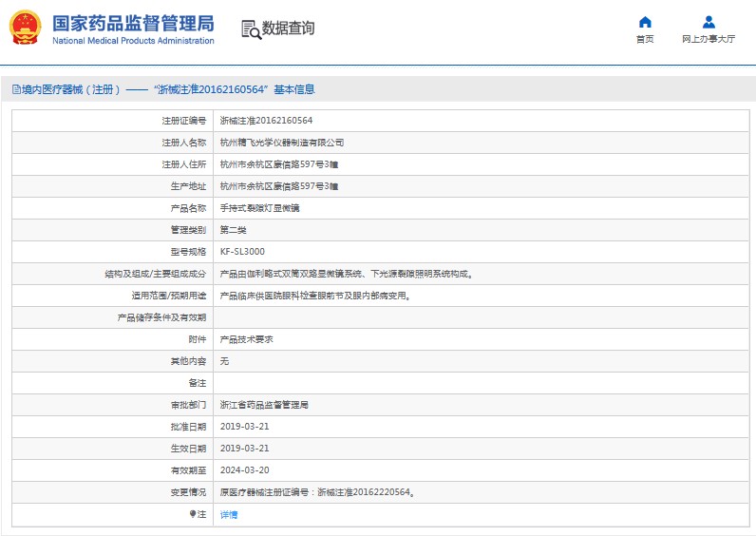Select breadcrumb title 境内医疗器械（注册）
The width and height of the screenshot is (756, 536).
click(x=70, y=89)
